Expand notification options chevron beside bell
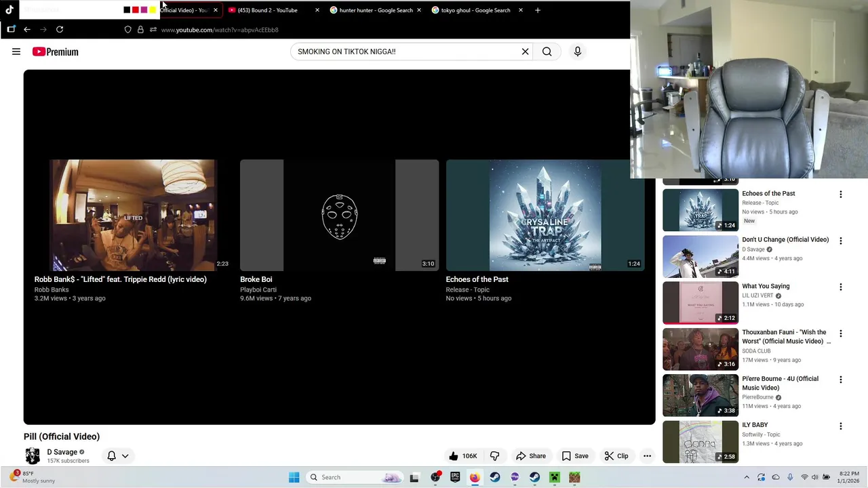 pos(125,456)
